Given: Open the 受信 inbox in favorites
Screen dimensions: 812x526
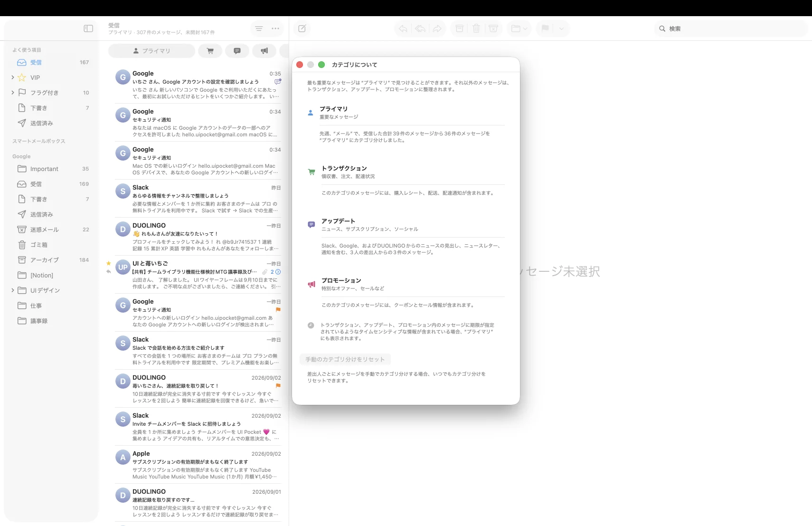Looking at the screenshot, I should click(x=51, y=62).
